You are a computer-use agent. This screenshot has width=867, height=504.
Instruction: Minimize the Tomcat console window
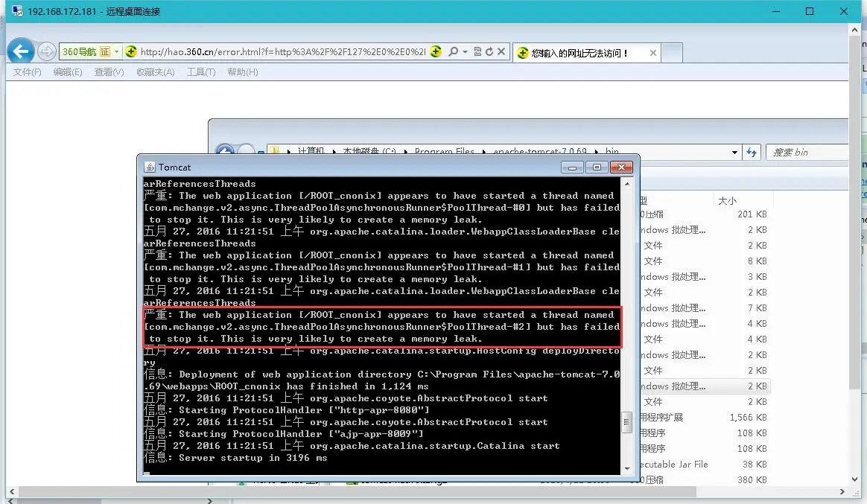(572, 168)
